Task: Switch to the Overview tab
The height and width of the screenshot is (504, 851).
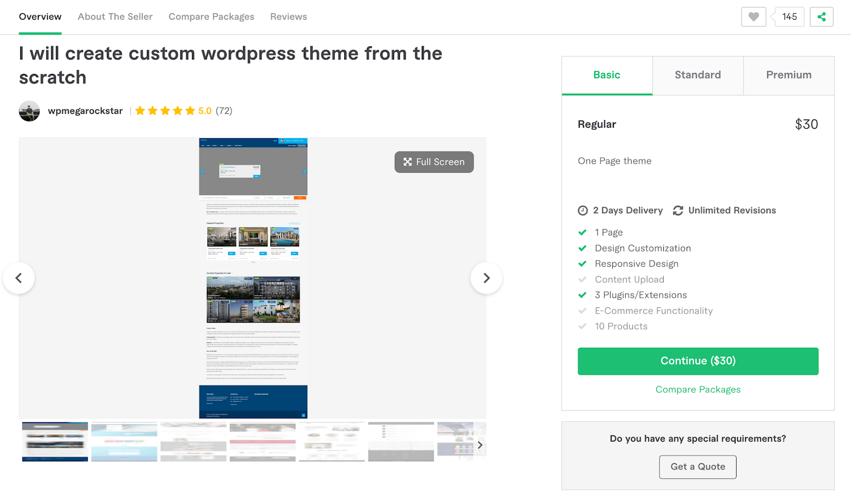Action: click(40, 16)
